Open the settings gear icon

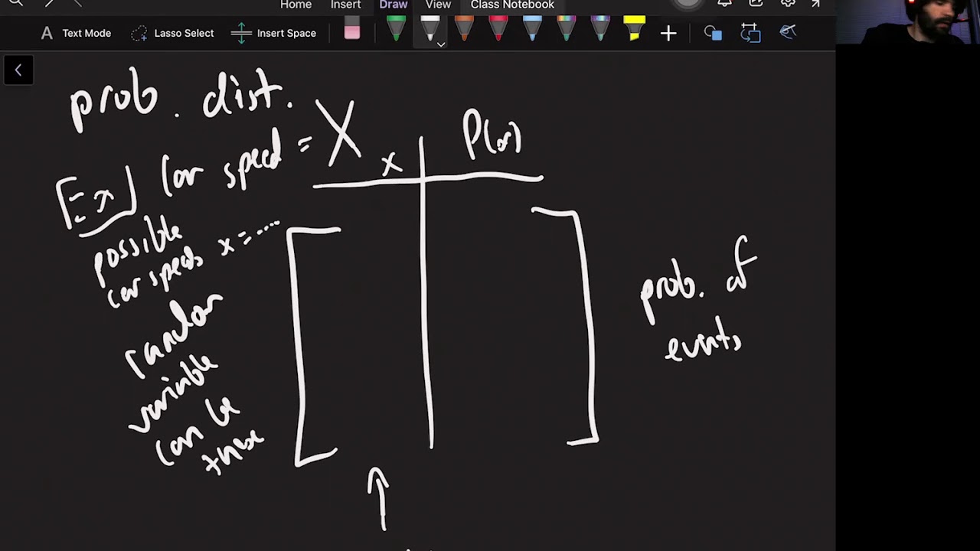click(x=788, y=3)
